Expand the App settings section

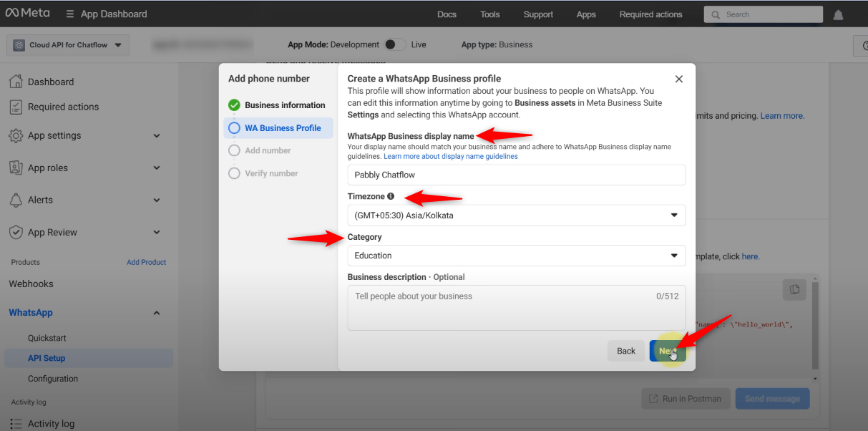(157, 135)
